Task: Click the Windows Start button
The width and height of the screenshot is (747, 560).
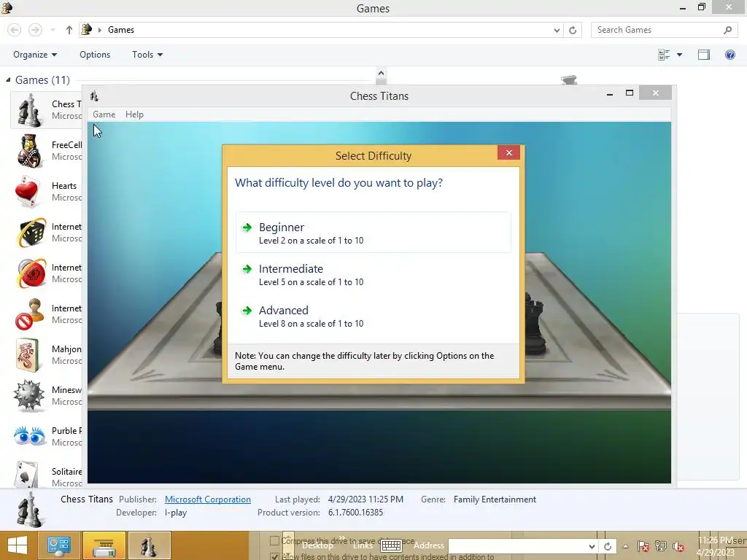Action: 18,545
